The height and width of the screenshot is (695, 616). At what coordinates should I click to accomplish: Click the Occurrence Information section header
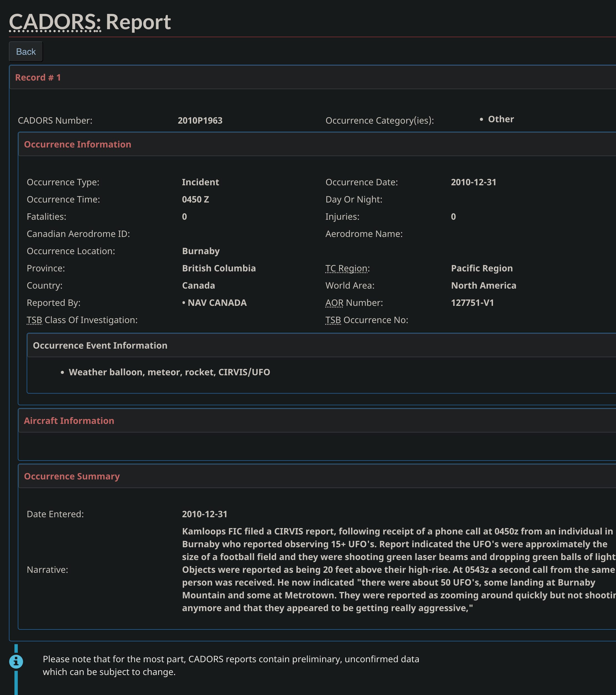[x=77, y=144]
